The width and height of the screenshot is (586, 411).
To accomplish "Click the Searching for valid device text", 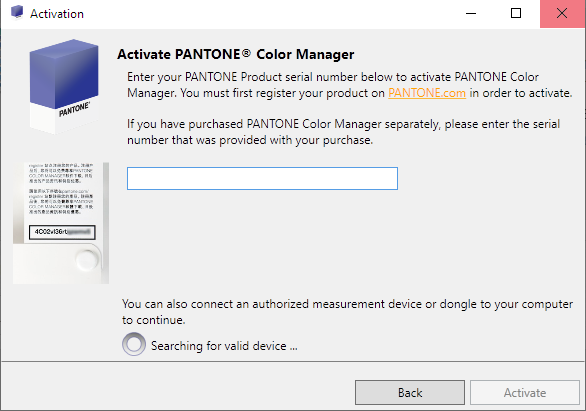I will [224, 346].
